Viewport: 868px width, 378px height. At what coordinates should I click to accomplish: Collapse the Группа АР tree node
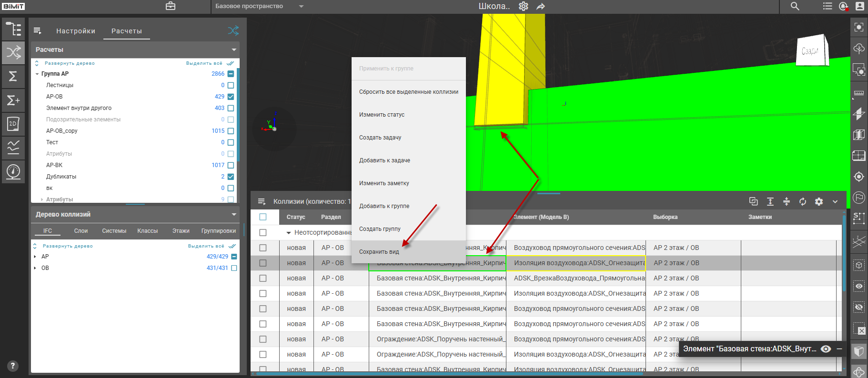37,74
